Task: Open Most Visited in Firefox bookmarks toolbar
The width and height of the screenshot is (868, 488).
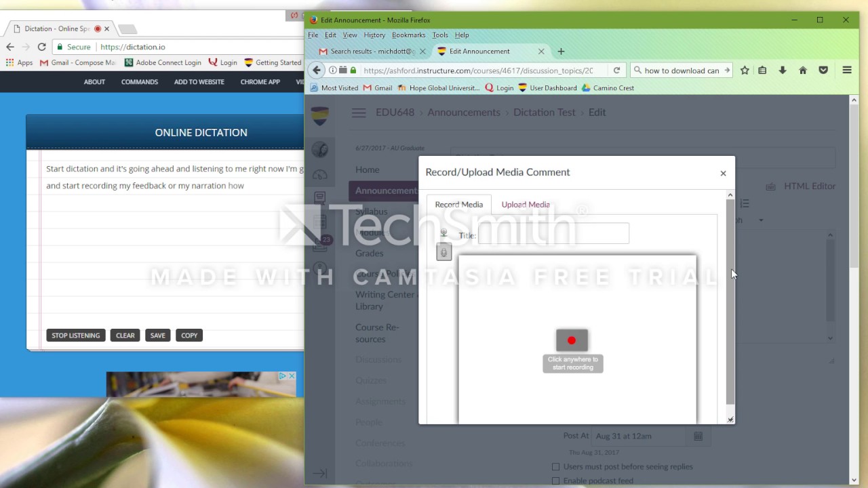Action: [334, 88]
